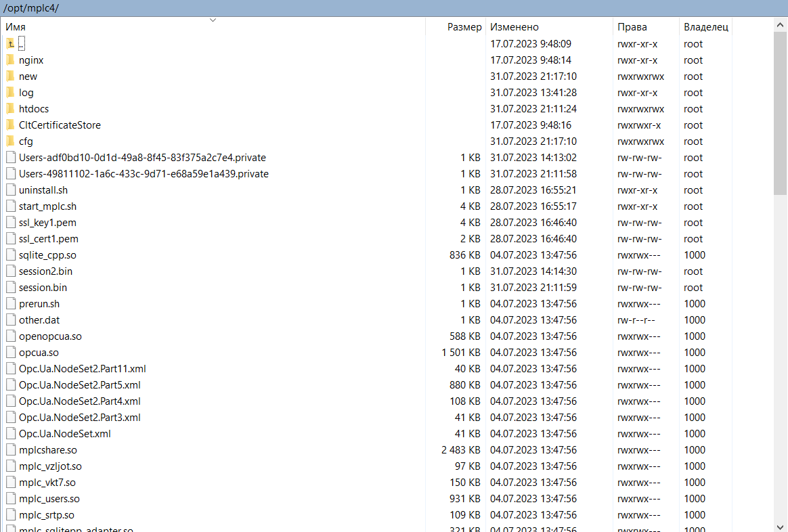Click the 109 KB size of mplc_srtp.so
This screenshot has width=788, height=532.
pyautogui.click(x=465, y=515)
